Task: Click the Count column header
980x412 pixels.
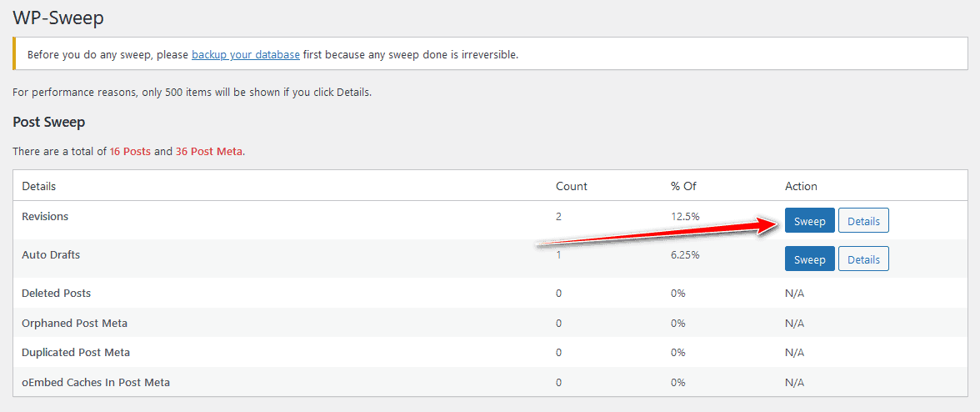Action: (572, 186)
